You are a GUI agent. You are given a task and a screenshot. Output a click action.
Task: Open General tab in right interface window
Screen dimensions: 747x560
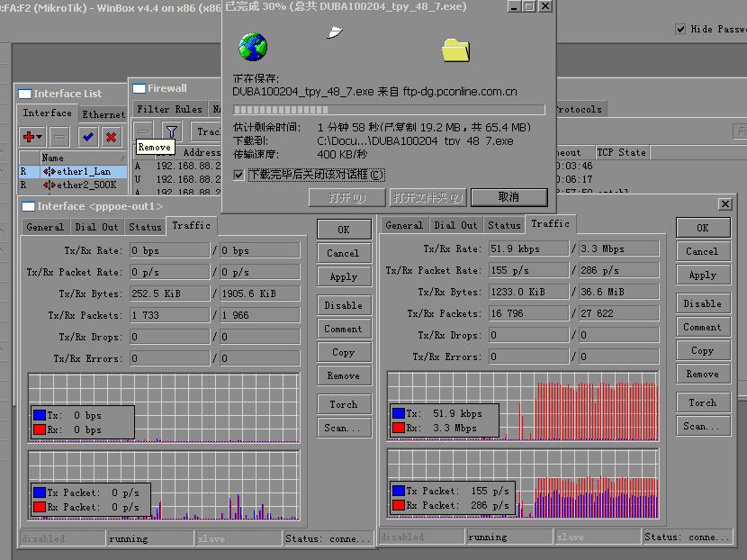click(404, 225)
